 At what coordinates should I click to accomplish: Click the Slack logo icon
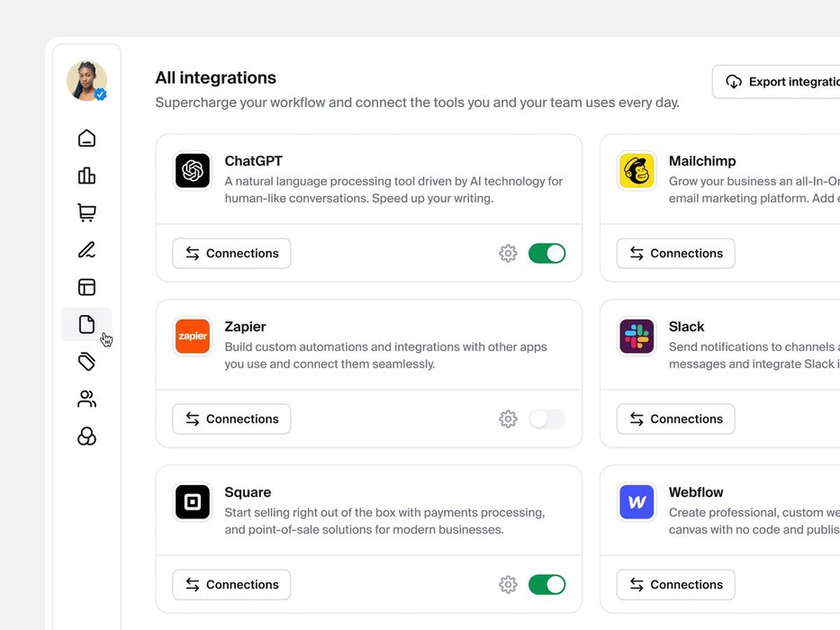pos(637,337)
